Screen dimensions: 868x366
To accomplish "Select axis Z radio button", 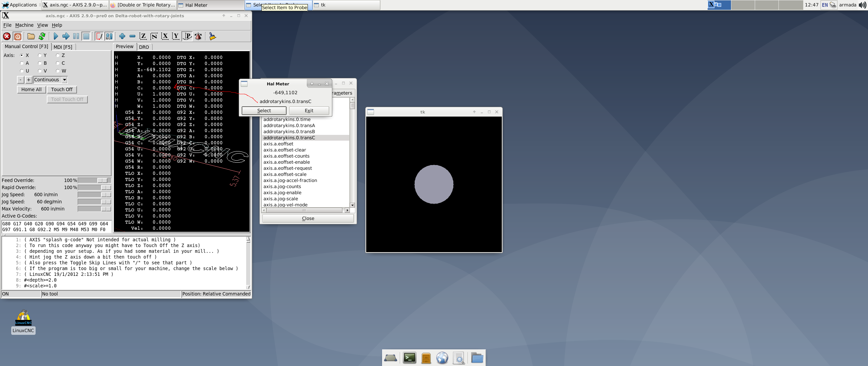I will tap(58, 55).
